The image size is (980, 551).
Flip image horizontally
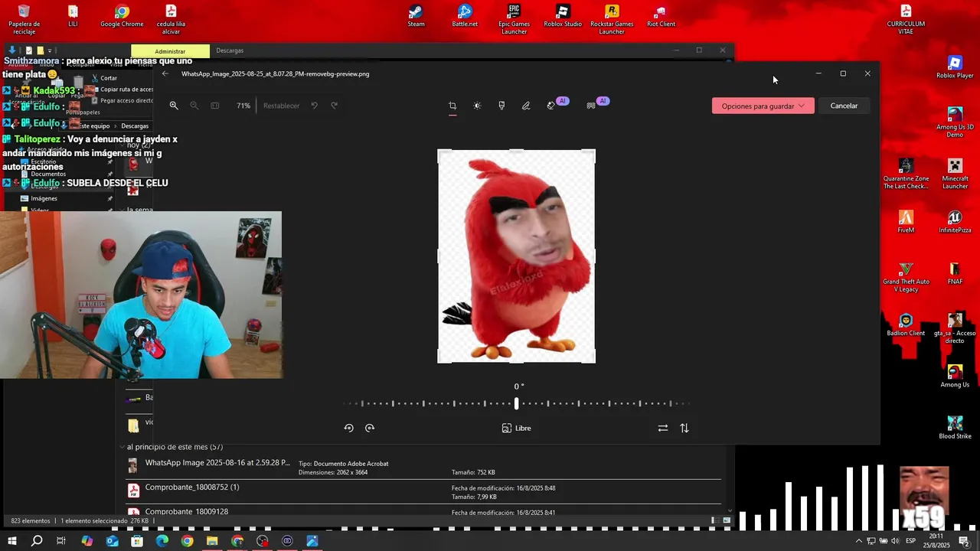(x=663, y=428)
